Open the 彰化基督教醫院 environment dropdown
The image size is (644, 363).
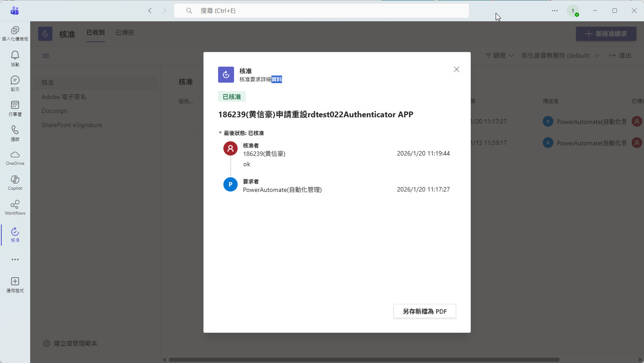561,56
